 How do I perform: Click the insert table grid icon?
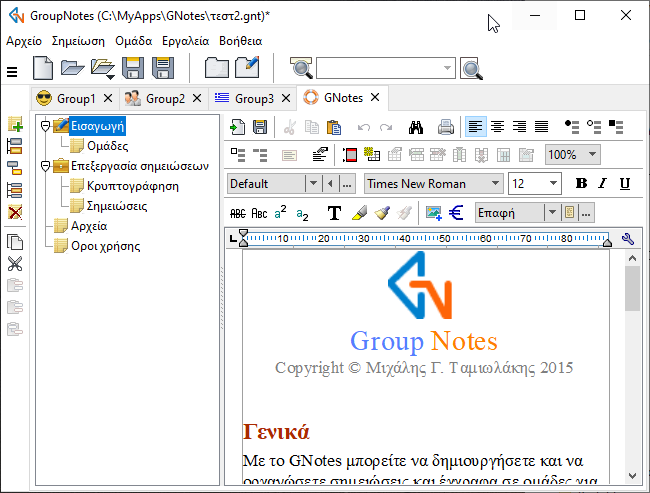(x=372, y=154)
